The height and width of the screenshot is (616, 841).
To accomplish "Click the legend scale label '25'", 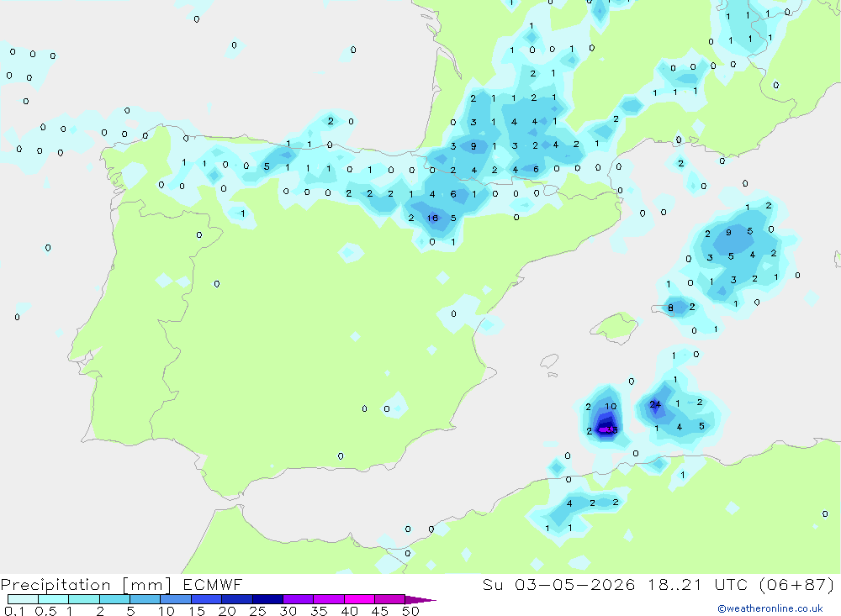I will [x=257, y=611].
